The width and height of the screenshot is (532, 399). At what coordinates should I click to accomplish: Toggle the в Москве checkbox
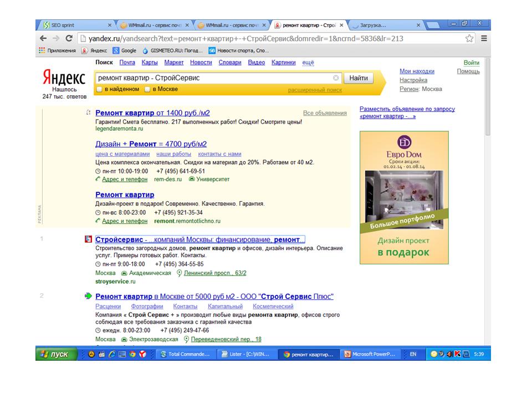click(147, 89)
